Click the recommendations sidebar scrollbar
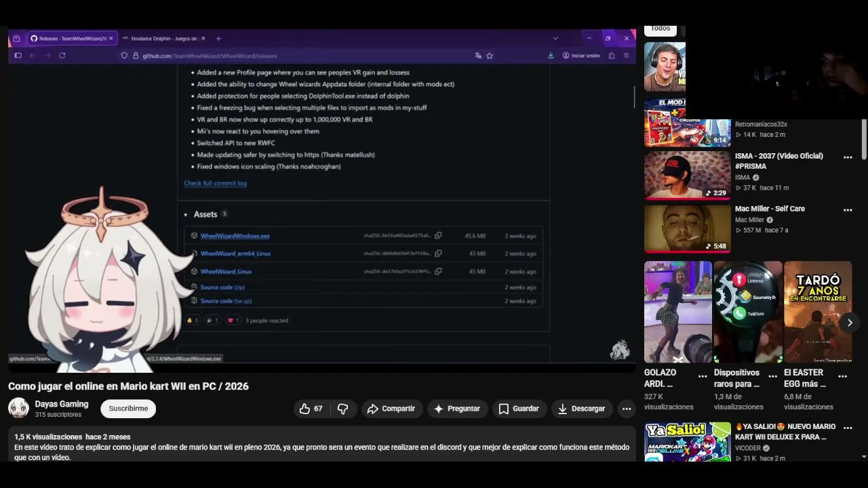 click(863, 139)
